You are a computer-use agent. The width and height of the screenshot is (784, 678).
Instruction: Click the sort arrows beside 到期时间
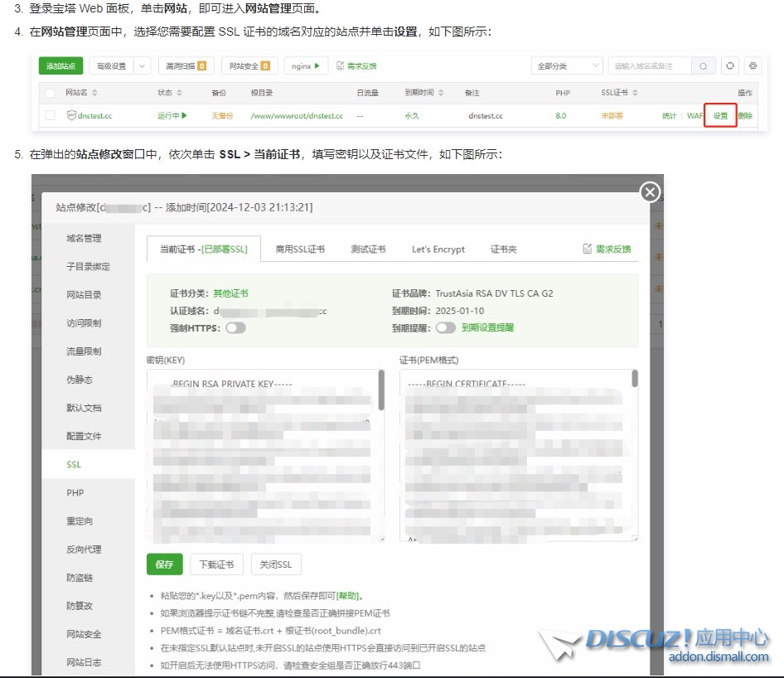[441, 93]
